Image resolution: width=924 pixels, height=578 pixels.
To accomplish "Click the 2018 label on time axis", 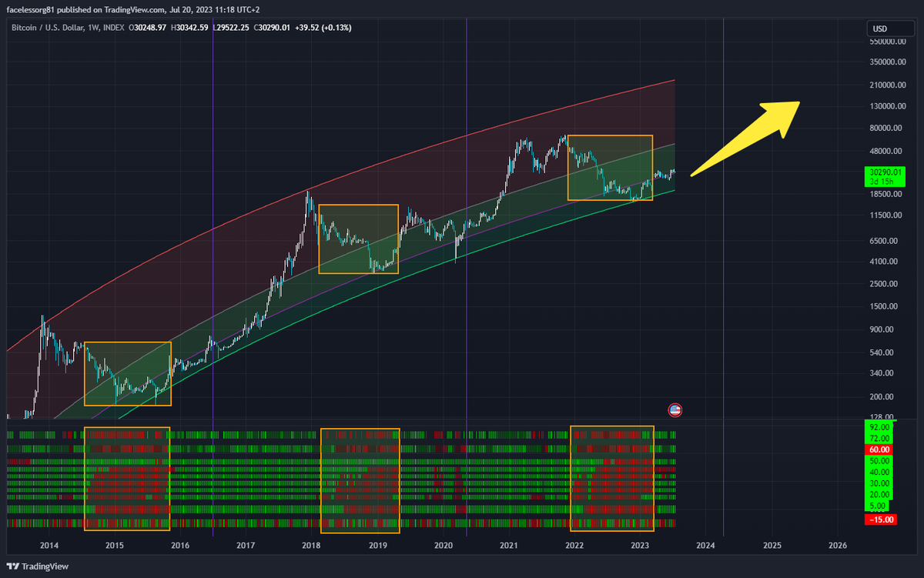I will click(312, 545).
